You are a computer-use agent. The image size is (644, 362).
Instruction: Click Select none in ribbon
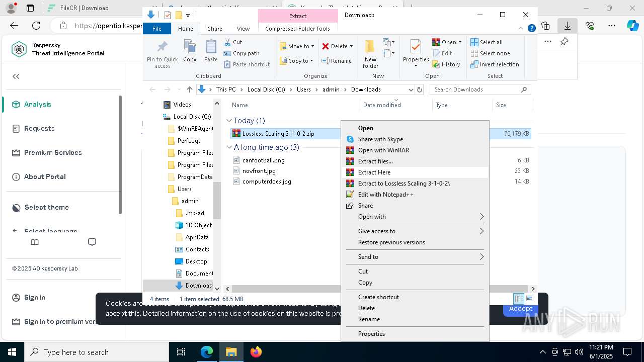click(x=491, y=53)
